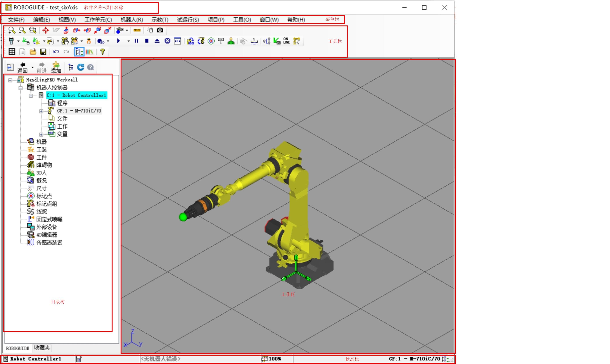Click the green TCP sphere on robot tool
The height and width of the screenshot is (364, 610).
pos(183,217)
